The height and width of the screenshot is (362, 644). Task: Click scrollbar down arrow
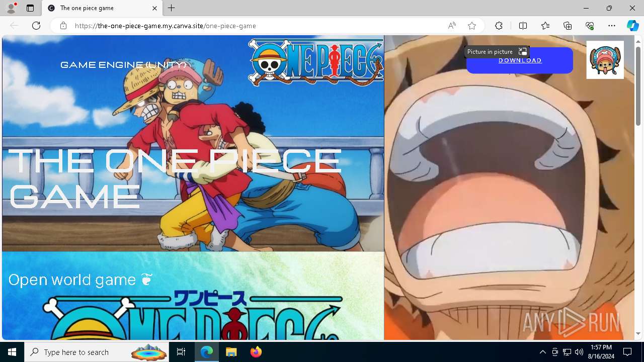tap(638, 334)
